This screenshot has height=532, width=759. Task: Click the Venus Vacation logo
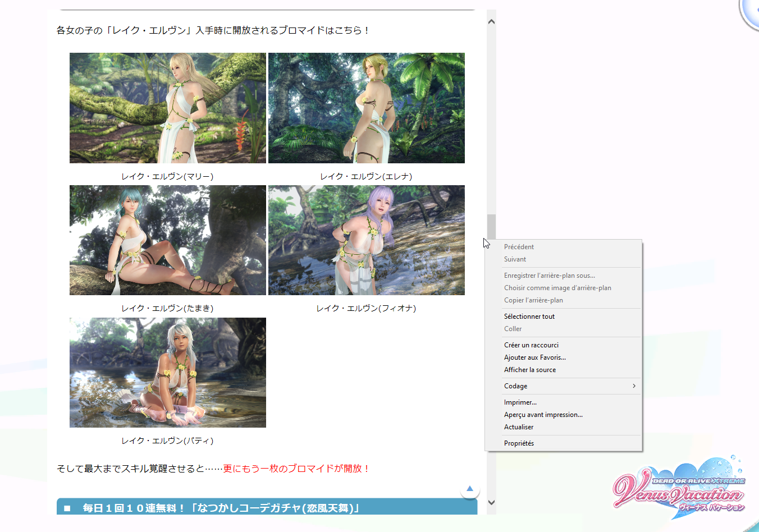pos(679,487)
